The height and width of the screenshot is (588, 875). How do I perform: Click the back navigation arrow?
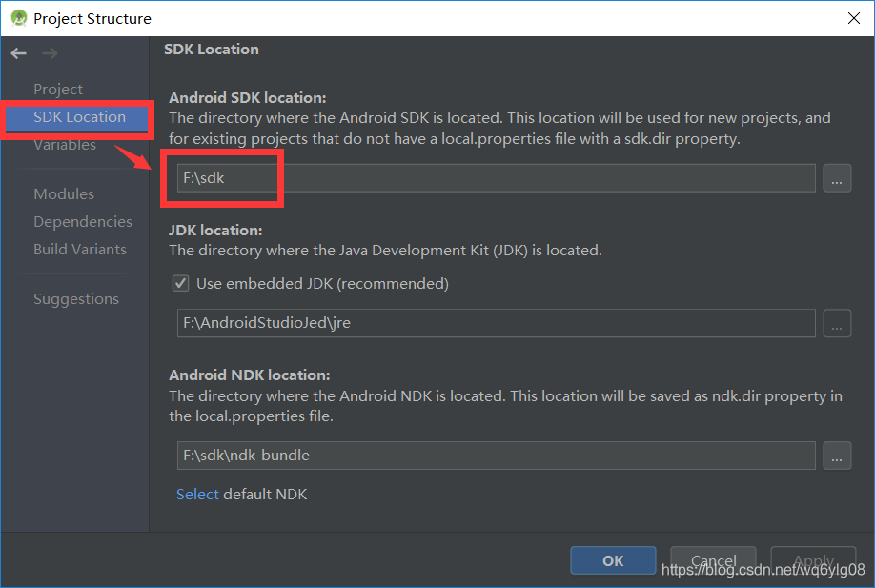17,52
